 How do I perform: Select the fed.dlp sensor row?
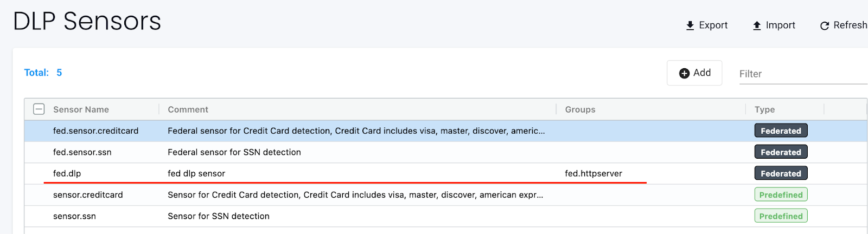pyautogui.click(x=67, y=173)
